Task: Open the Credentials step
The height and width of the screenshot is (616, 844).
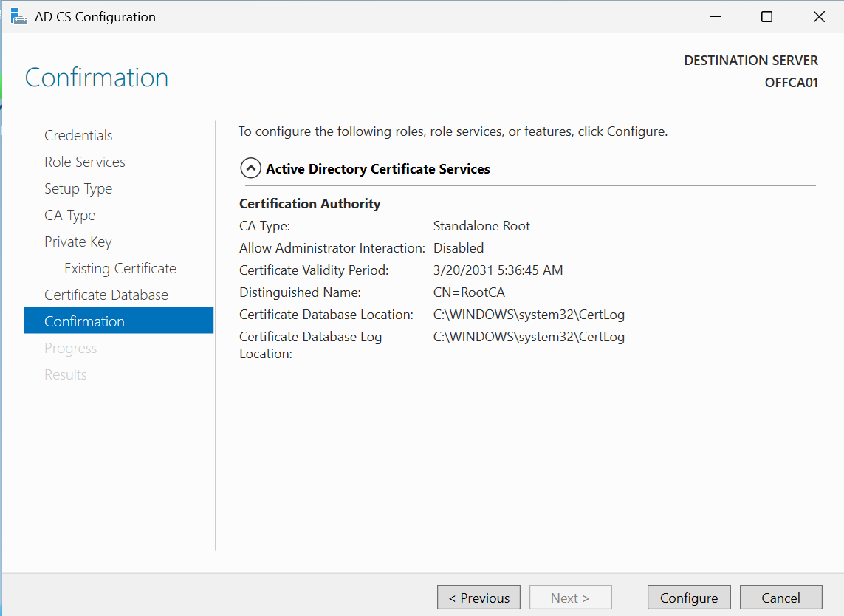Action: pos(78,135)
